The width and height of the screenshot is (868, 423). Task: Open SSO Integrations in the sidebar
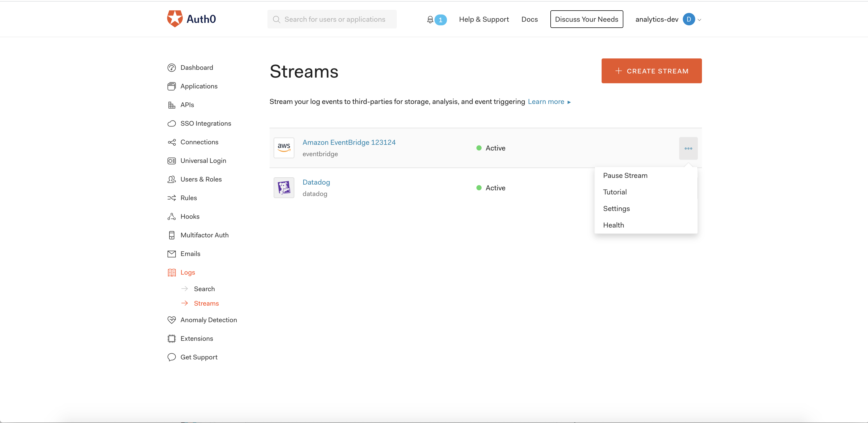coord(206,124)
